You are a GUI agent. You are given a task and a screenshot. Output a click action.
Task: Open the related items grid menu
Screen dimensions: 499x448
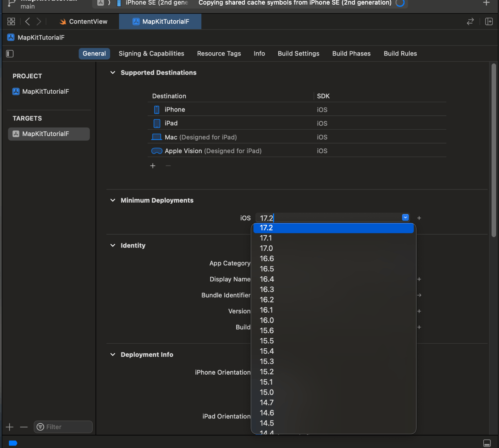(x=11, y=21)
